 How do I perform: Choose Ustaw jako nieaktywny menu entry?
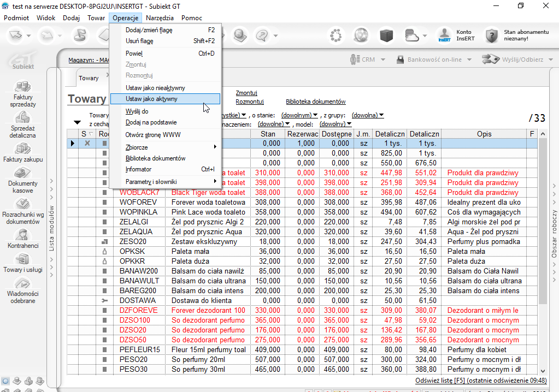[166, 87]
